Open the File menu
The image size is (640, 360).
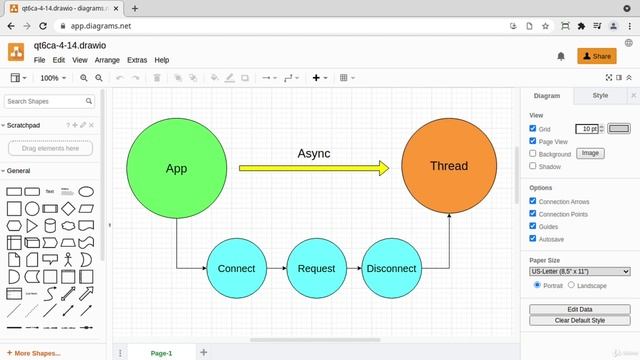tap(39, 60)
